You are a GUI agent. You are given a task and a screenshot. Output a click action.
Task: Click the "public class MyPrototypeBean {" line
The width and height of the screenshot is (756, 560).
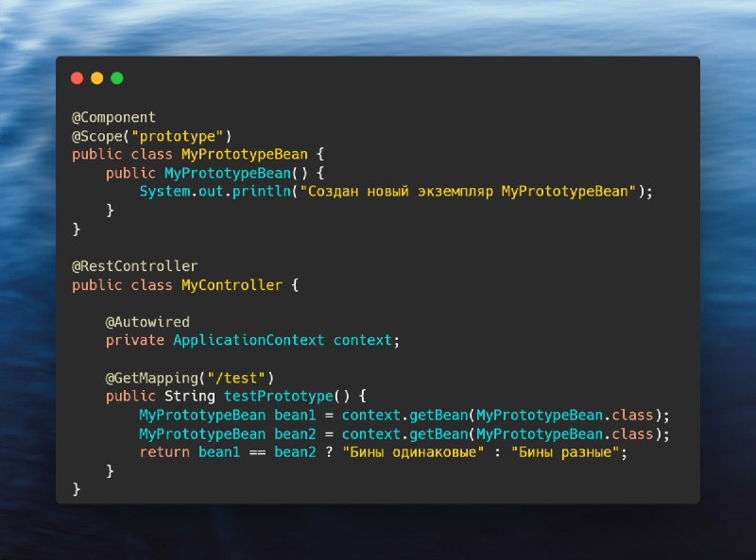pos(198,154)
